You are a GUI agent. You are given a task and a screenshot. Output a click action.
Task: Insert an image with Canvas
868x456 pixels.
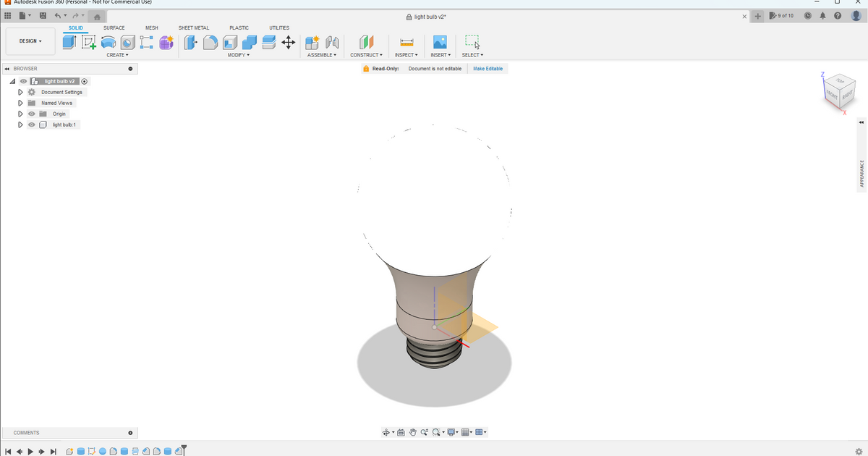click(440, 42)
